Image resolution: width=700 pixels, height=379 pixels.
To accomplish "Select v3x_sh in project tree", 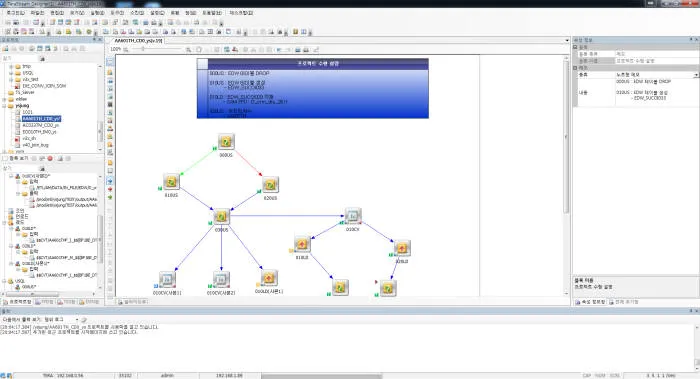I will (x=29, y=138).
